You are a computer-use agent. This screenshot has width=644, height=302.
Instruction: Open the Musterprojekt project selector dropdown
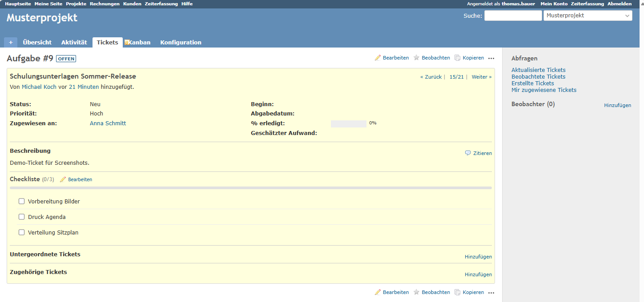(x=588, y=15)
